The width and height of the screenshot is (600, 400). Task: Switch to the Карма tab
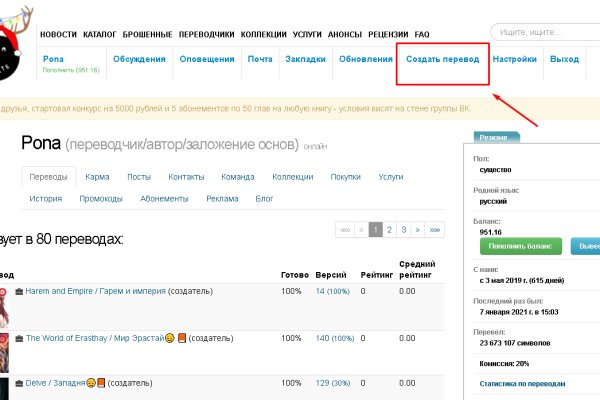(98, 177)
